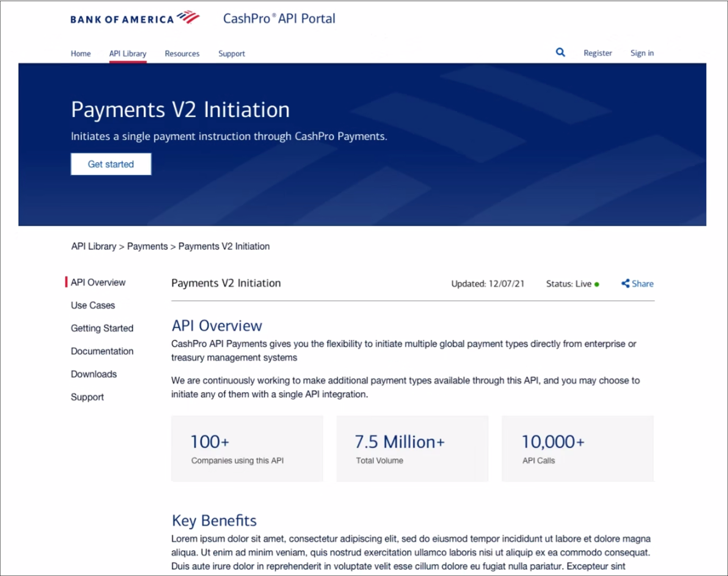Open Downloads in the sidebar
The width and height of the screenshot is (728, 576).
pos(94,374)
